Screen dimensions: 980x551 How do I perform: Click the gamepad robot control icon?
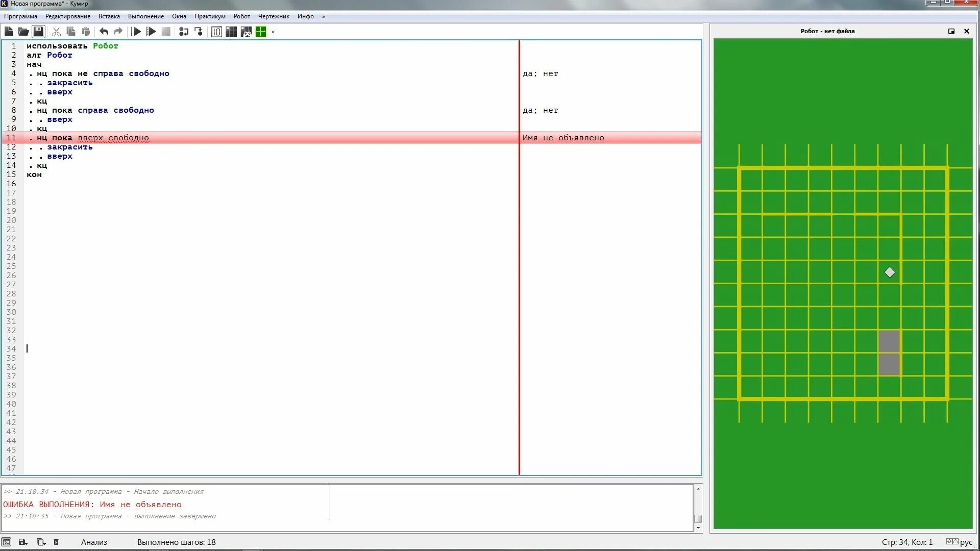(x=246, y=32)
